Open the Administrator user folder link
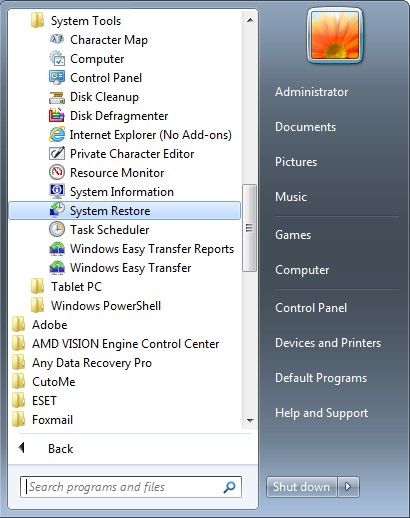The height and width of the screenshot is (518, 410). [x=311, y=92]
